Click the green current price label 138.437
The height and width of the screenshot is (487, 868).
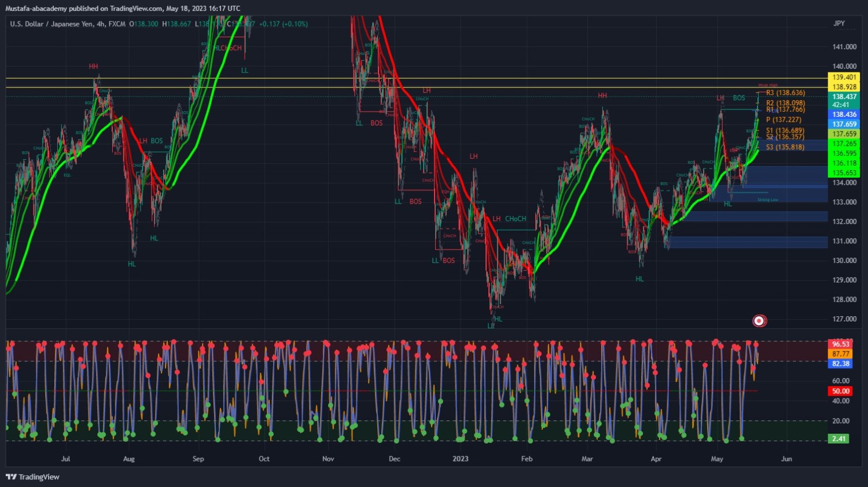click(844, 97)
